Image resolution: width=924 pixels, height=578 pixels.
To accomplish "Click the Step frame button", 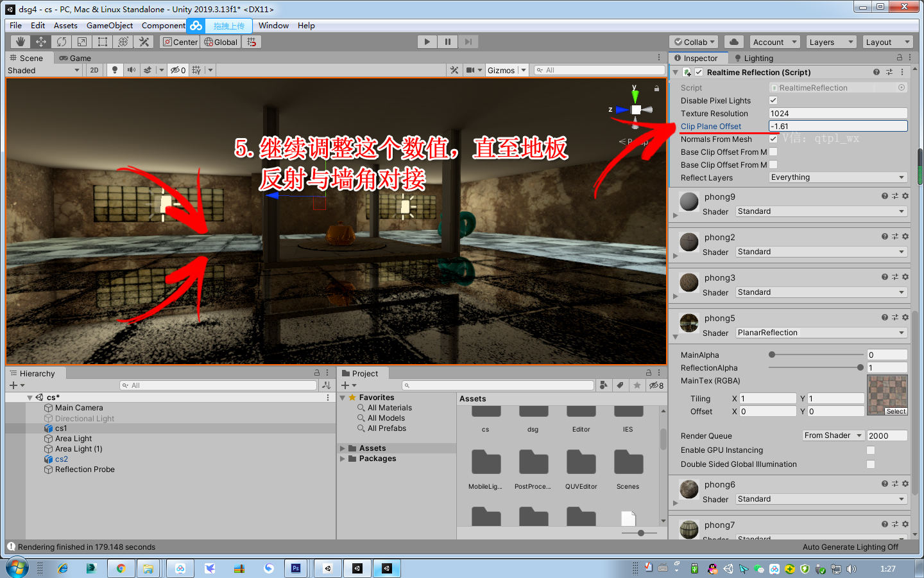I will point(468,42).
